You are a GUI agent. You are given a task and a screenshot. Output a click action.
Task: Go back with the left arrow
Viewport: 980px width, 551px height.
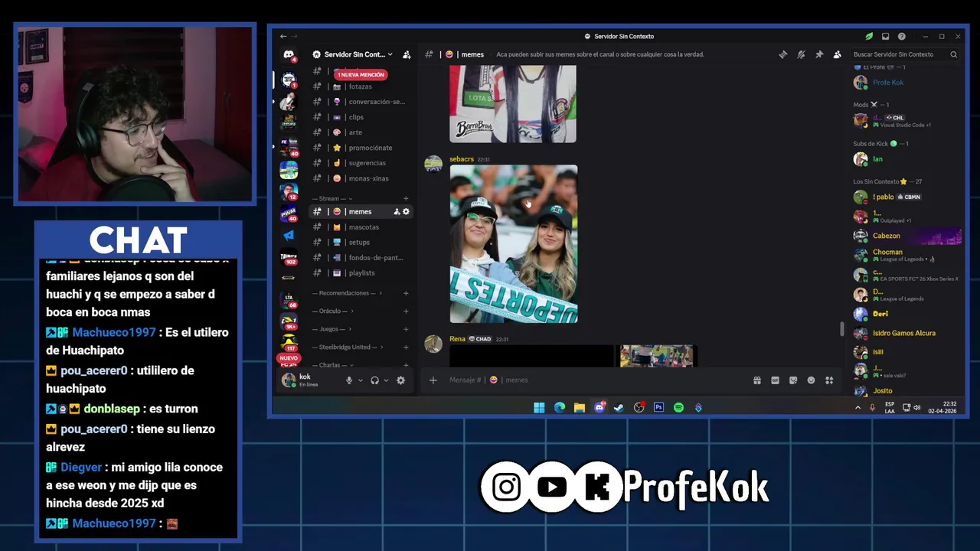click(x=283, y=36)
